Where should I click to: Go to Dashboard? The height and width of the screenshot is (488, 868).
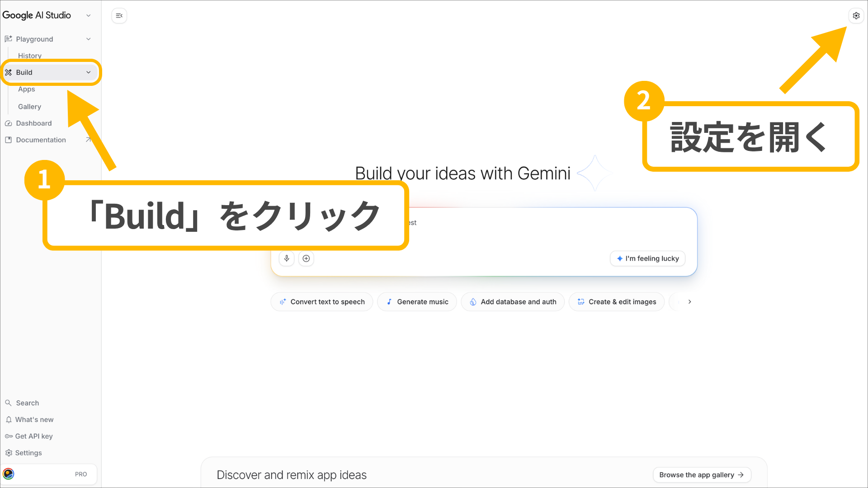pos(34,123)
